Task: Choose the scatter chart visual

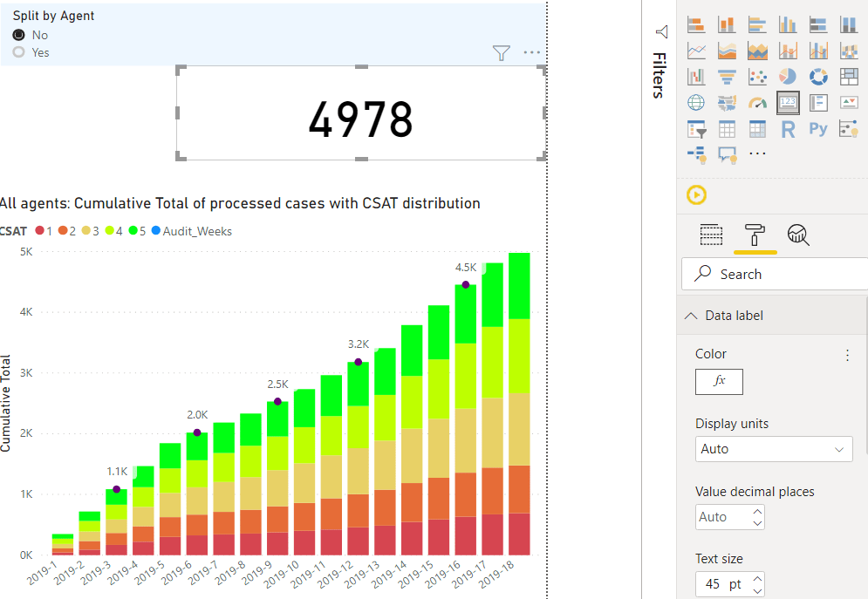Action: (x=757, y=78)
